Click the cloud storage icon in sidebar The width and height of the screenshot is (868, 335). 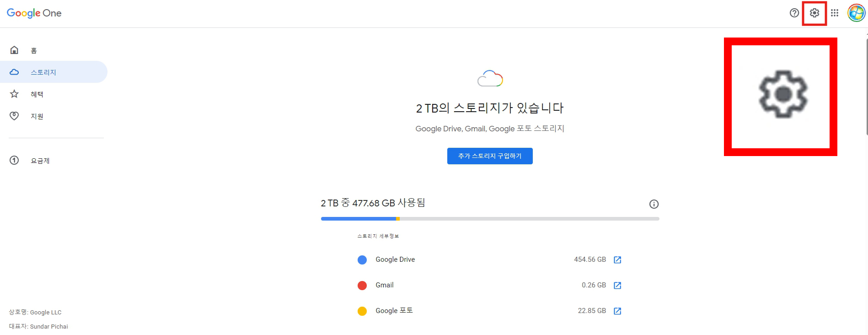tap(14, 72)
